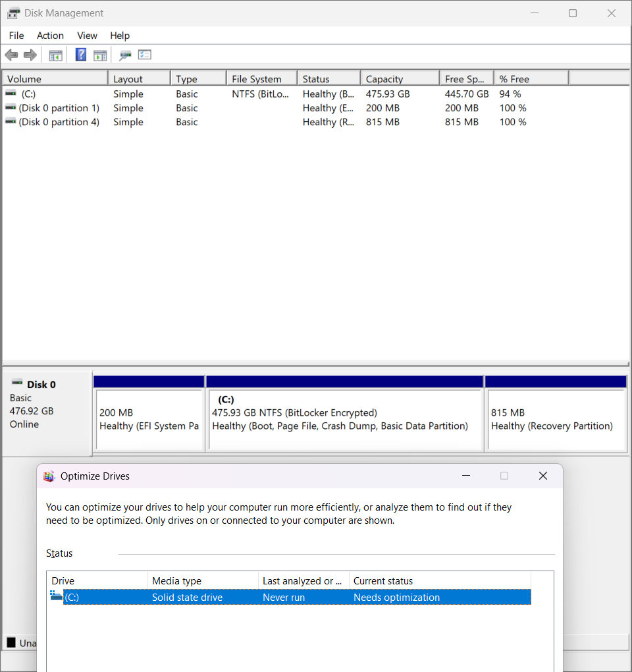This screenshot has height=672, width=632.
Task: Click "Solid state drive" in Optimize Drives list
Action: [187, 598]
